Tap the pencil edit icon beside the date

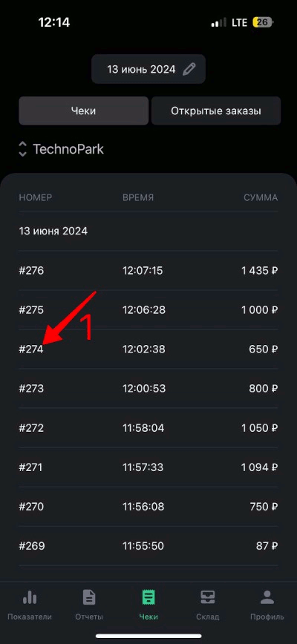click(189, 69)
